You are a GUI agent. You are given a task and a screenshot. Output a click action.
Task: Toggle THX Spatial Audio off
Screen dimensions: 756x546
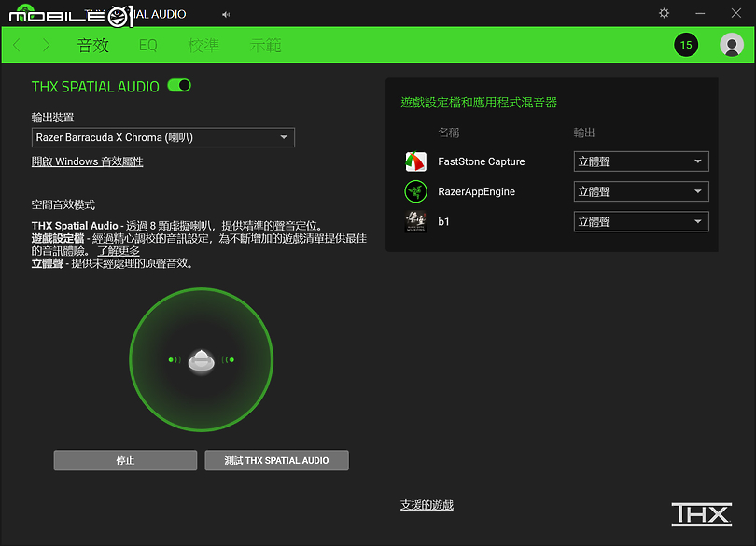click(x=179, y=85)
